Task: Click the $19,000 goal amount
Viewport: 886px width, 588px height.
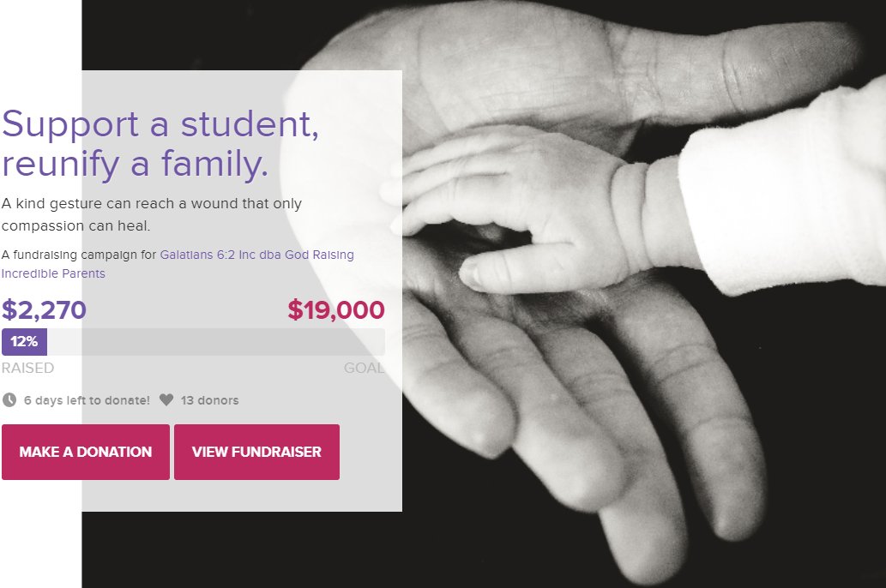Action: tap(336, 309)
